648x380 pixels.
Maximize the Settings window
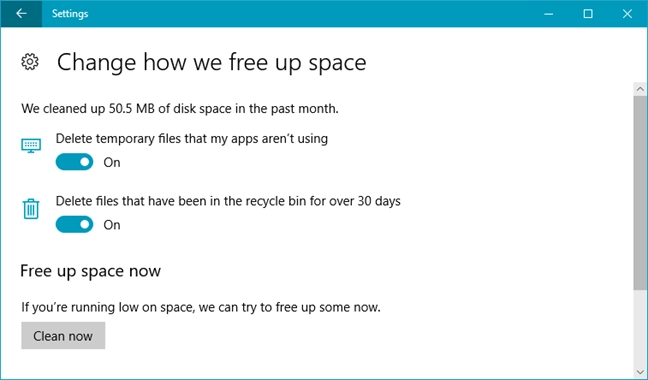[x=588, y=14]
